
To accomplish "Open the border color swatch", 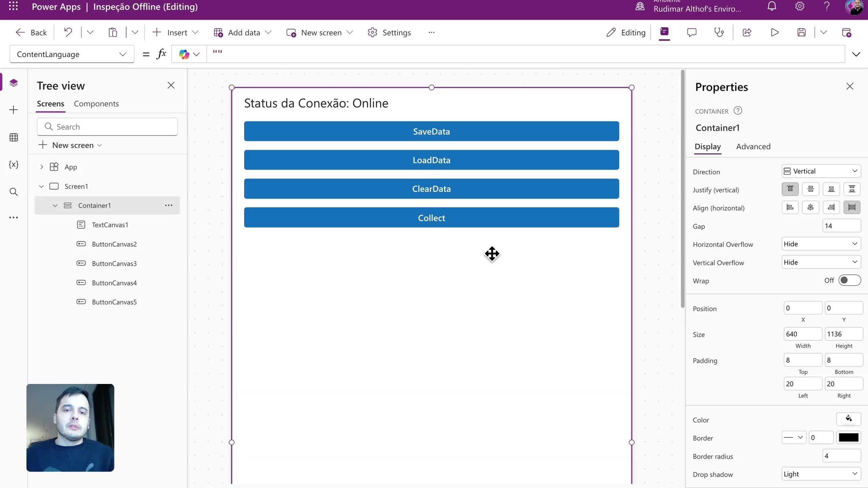I will [x=848, y=438].
